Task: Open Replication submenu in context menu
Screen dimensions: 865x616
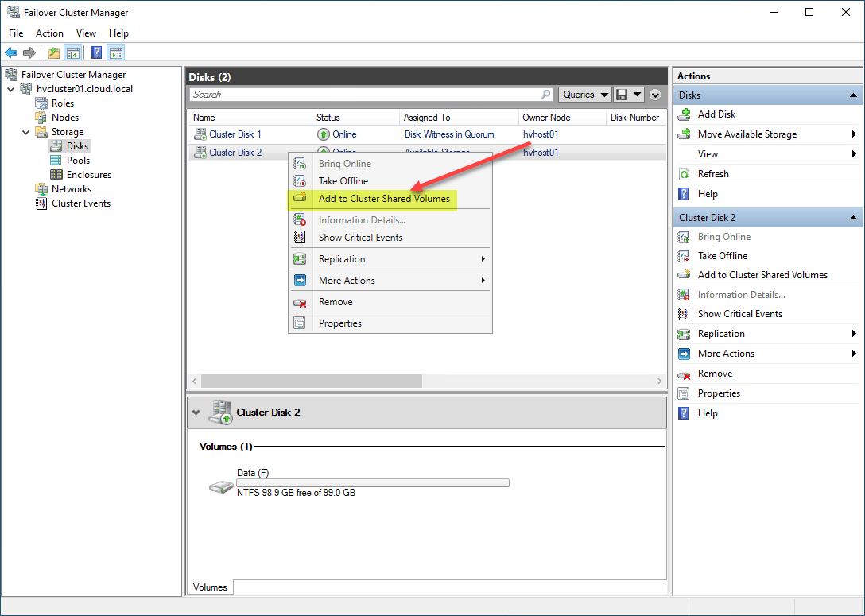Action: [390, 258]
